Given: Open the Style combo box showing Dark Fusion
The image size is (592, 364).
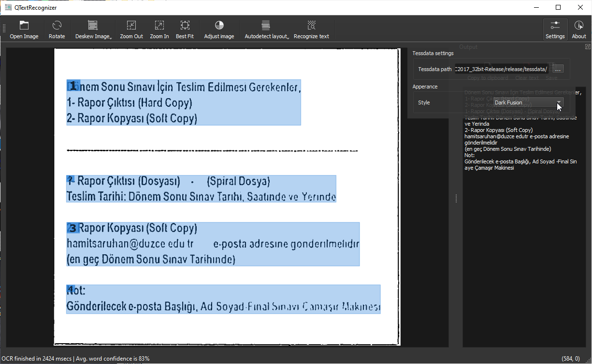Looking at the screenshot, I should click(x=529, y=102).
